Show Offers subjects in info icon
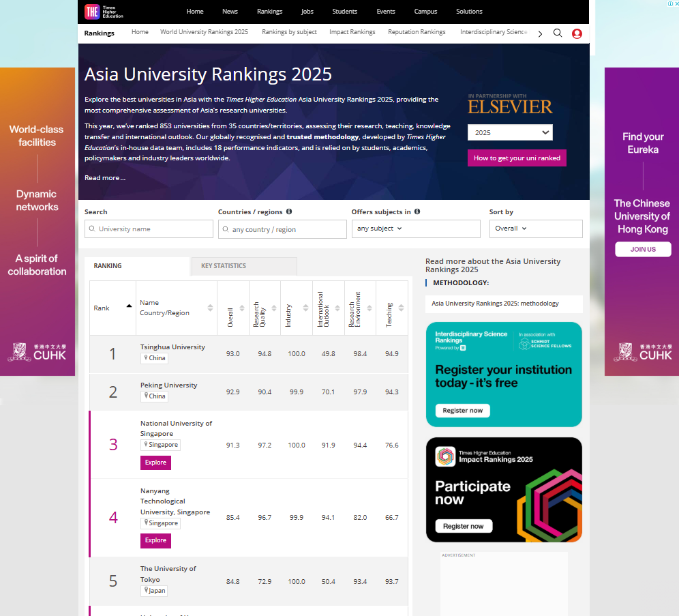Image resolution: width=679 pixels, height=616 pixels. point(417,212)
